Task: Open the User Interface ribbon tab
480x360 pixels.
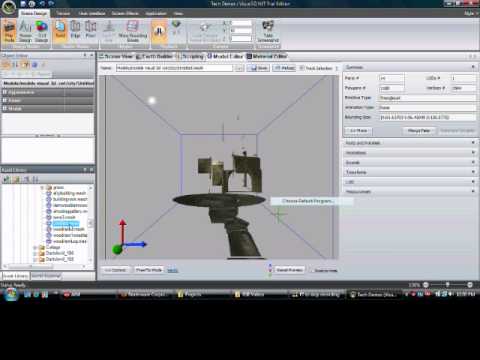Action: 92,13
